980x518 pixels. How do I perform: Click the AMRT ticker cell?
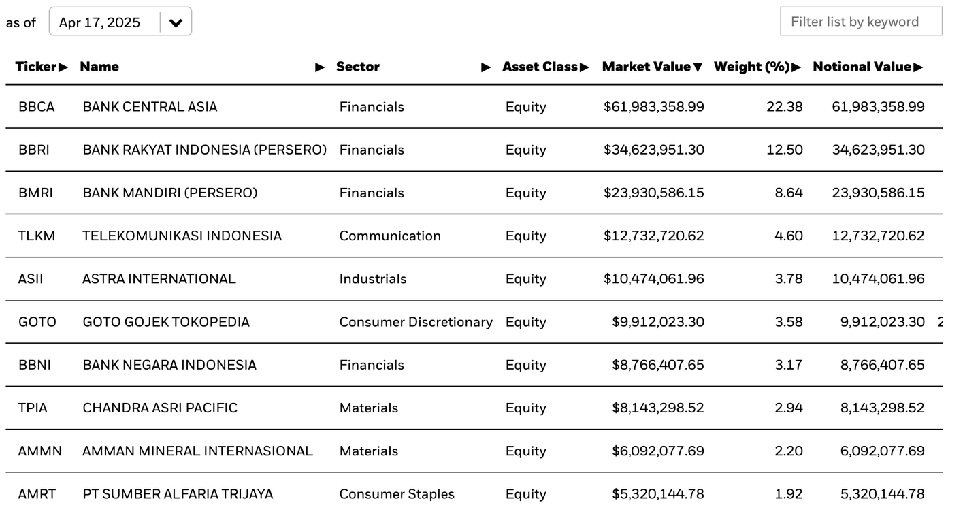point(37,494)
